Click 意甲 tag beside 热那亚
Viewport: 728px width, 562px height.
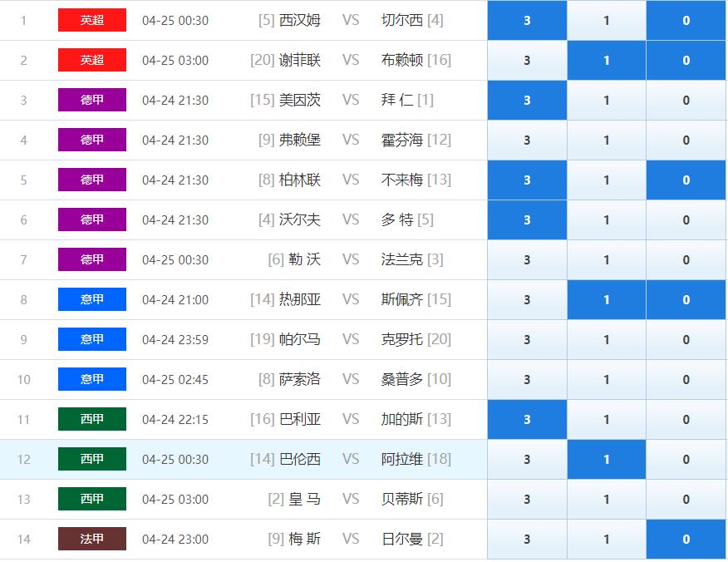coord(92,299)
